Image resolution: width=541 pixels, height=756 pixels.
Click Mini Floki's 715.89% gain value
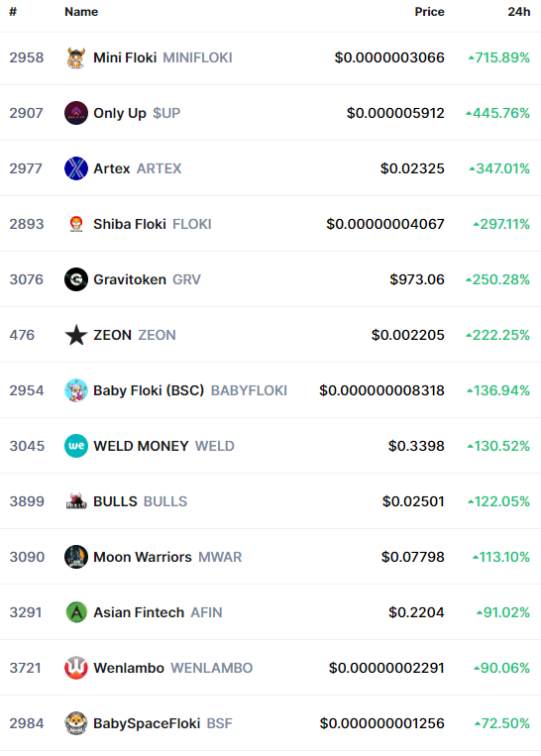tap(499, 57)
